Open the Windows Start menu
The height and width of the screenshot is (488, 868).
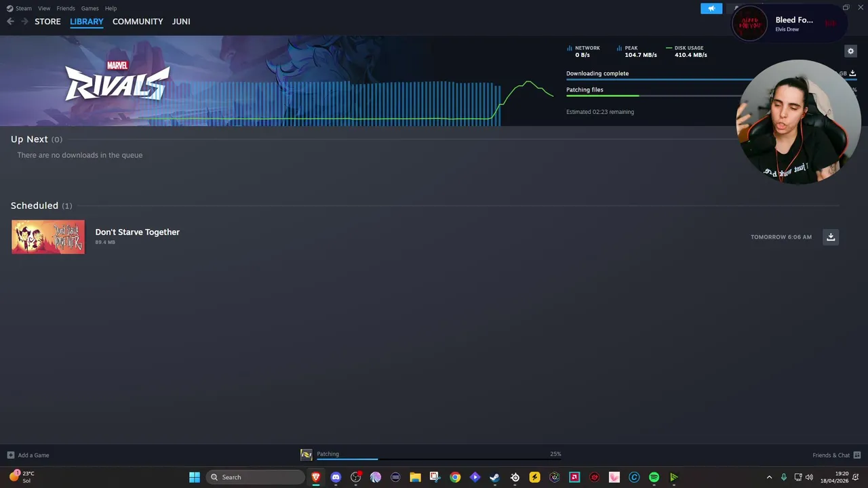pyautogui.click(x=195, y=477)
